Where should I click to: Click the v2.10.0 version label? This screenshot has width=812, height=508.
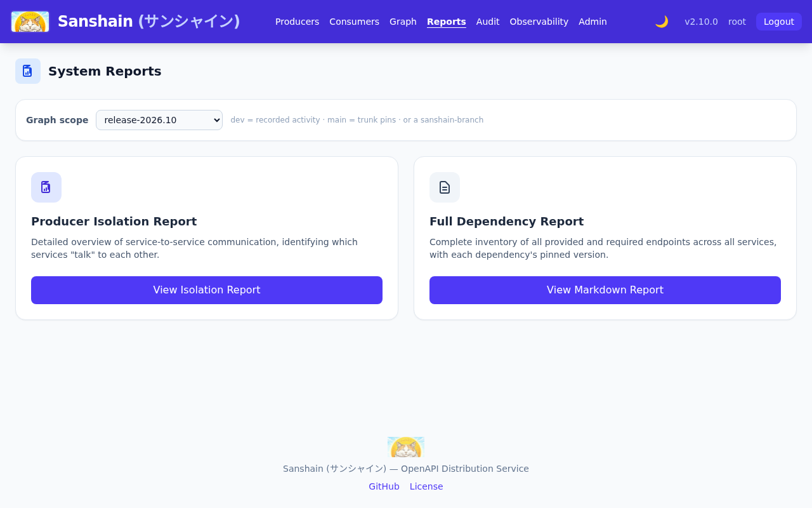point(701,22)
